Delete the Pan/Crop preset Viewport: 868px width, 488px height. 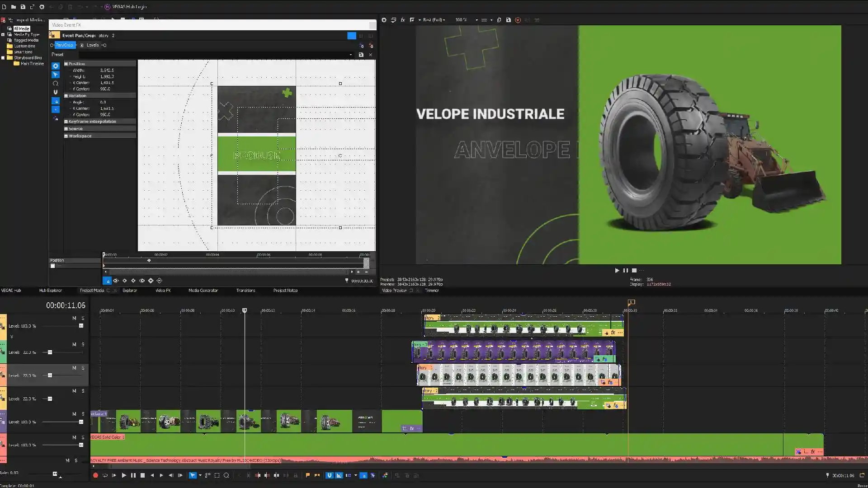coord(371,55)
